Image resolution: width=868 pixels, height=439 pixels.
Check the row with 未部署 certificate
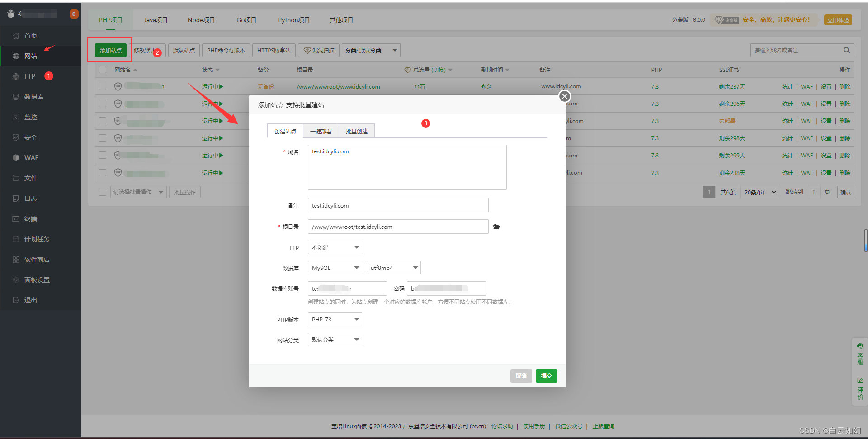click(x=103, y=121)
